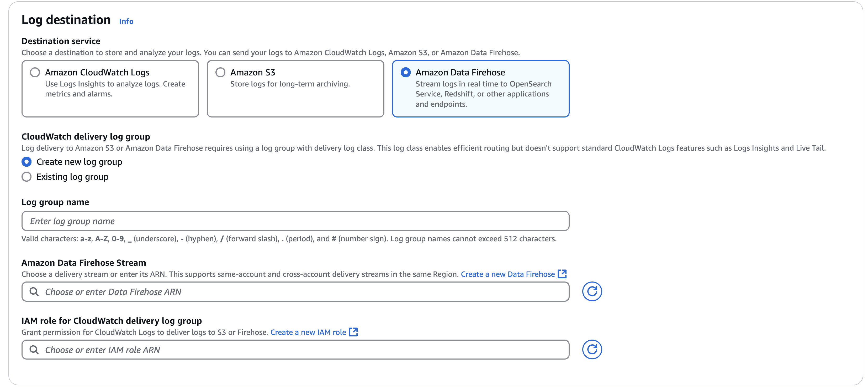Click the Amazon S3 option card description
The image size is (868, 389).
290,84
